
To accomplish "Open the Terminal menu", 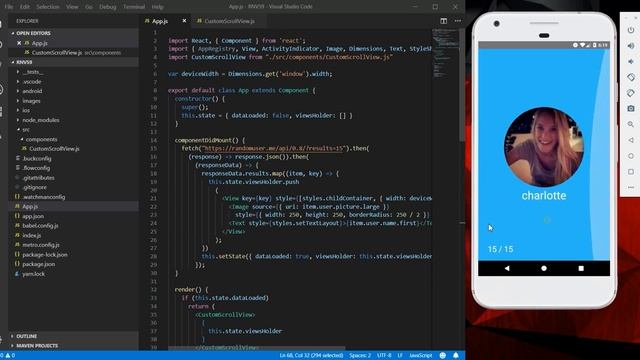I will coord(134,7).
